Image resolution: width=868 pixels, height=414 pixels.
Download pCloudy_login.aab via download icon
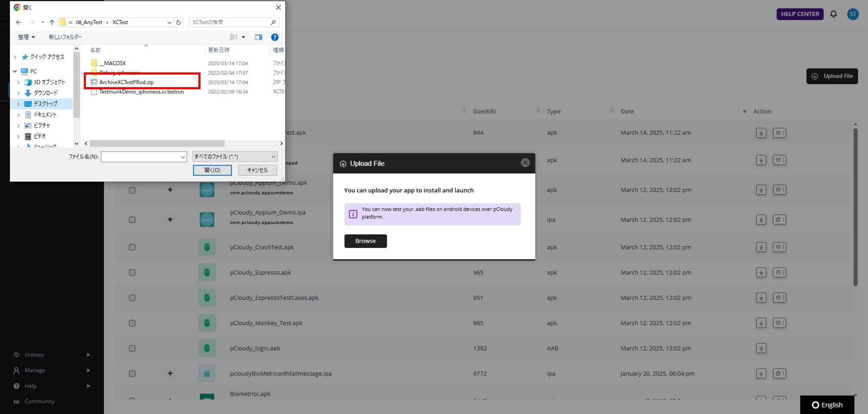[x=761, y=348]
